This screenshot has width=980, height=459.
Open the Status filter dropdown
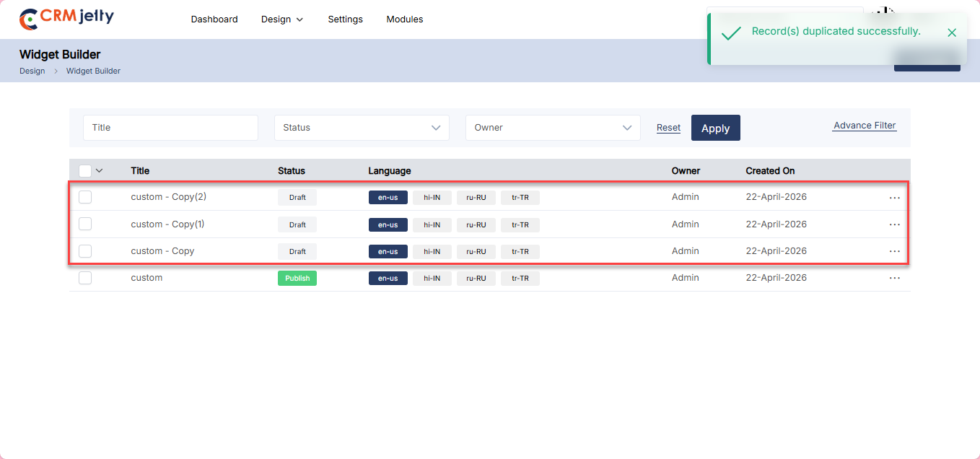coord(362,128)
